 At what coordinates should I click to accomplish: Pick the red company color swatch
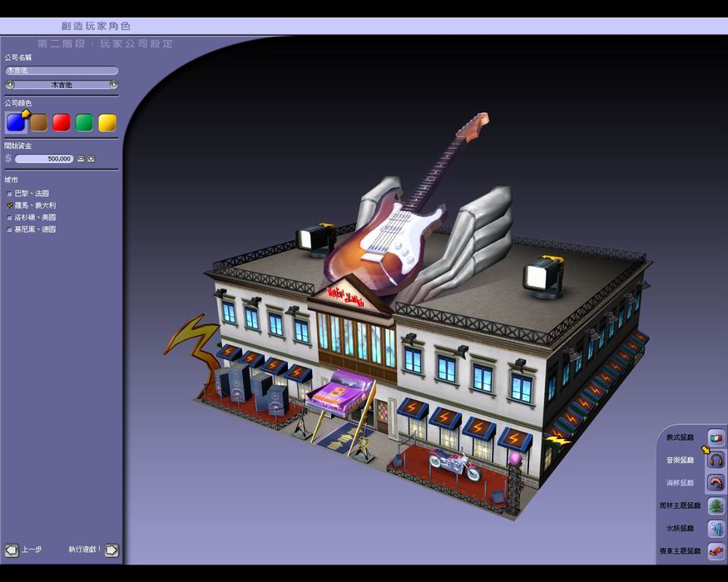point(62,123)
